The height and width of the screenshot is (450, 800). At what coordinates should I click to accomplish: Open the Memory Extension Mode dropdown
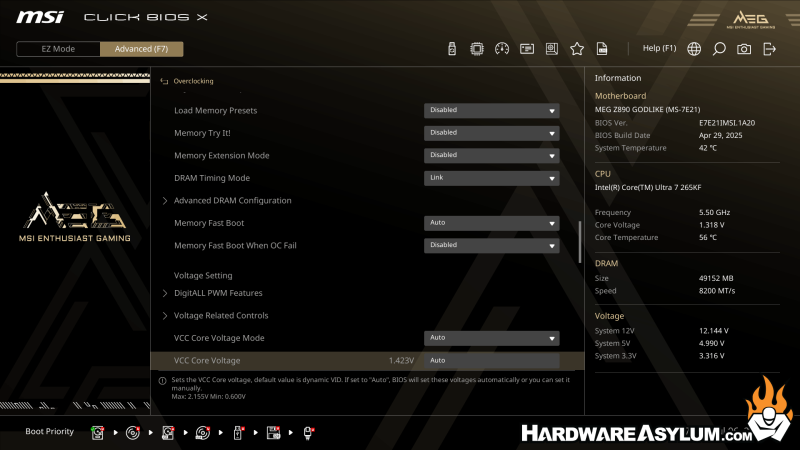(491, 155)
